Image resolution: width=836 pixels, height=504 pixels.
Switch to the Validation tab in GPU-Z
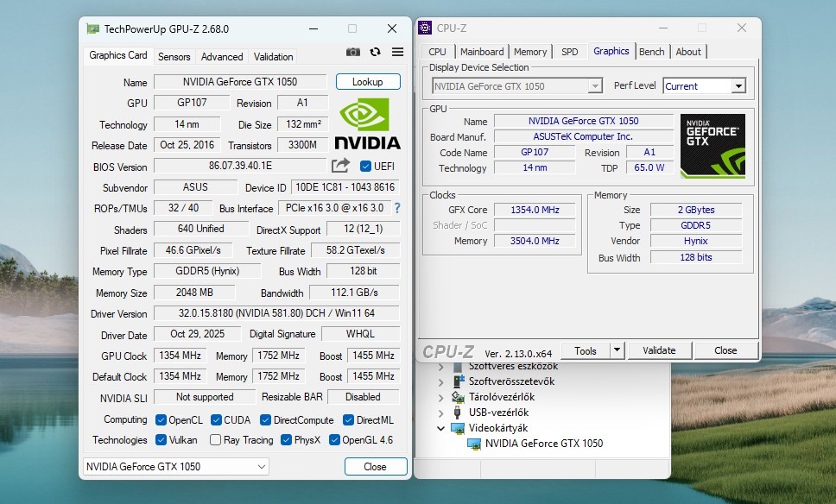[273, 56]
